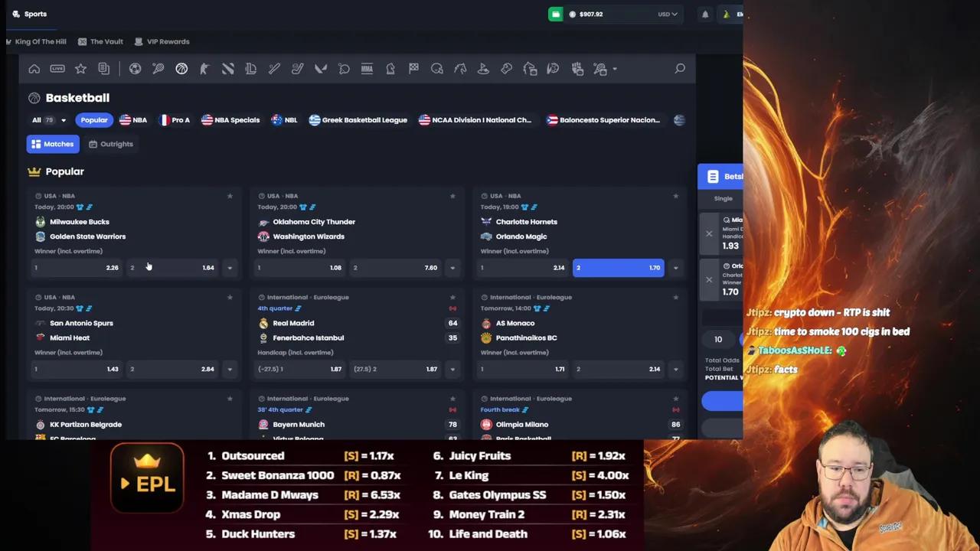This screenshot has height=551, width=980.
Task: Favorite the Hornets vs Magic match
Action: [675, 196]
